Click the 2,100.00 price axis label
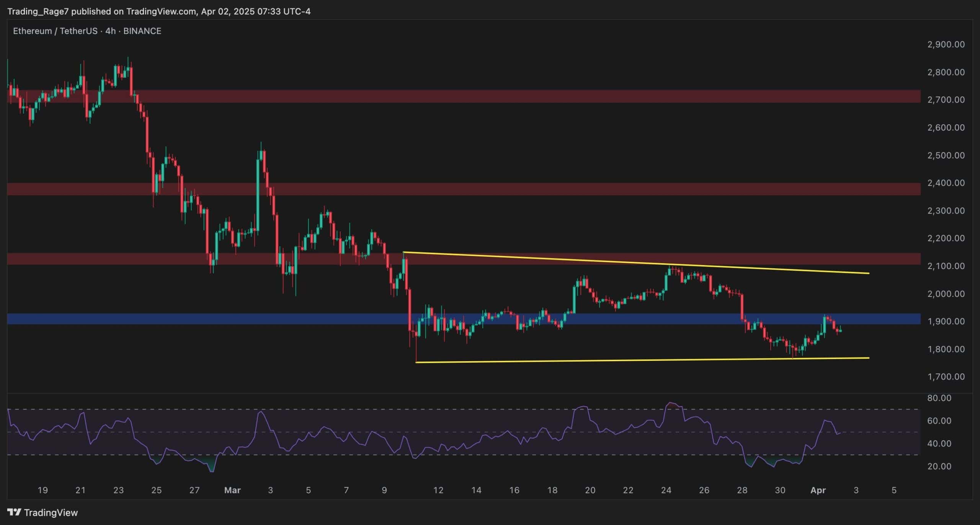Viewport: 980px width, 525px height. (x=946, y=266)
